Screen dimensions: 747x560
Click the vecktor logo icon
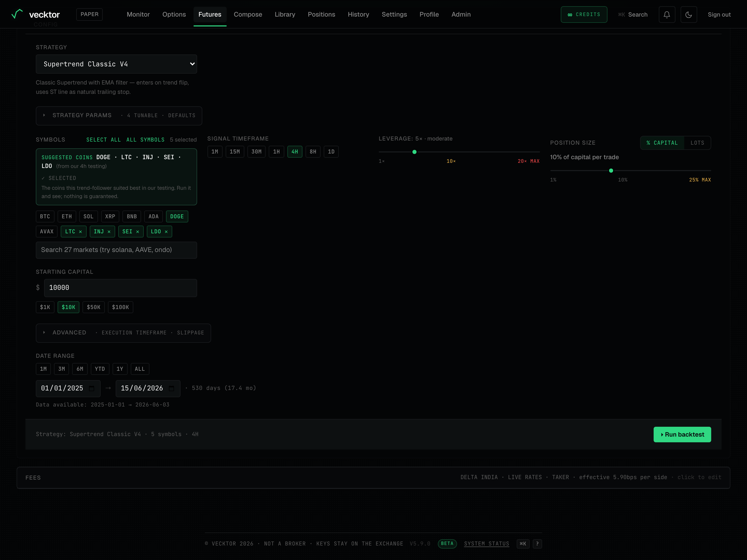17,14
